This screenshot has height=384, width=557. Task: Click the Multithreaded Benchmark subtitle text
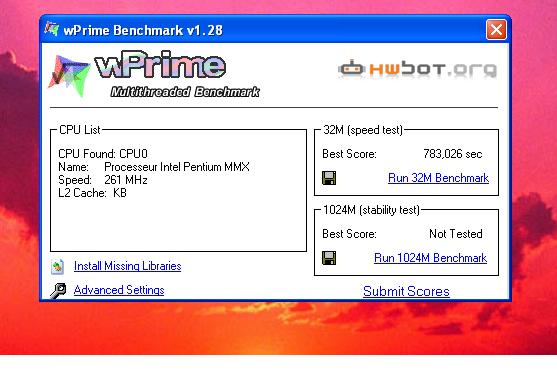click(x=185, y=92)
